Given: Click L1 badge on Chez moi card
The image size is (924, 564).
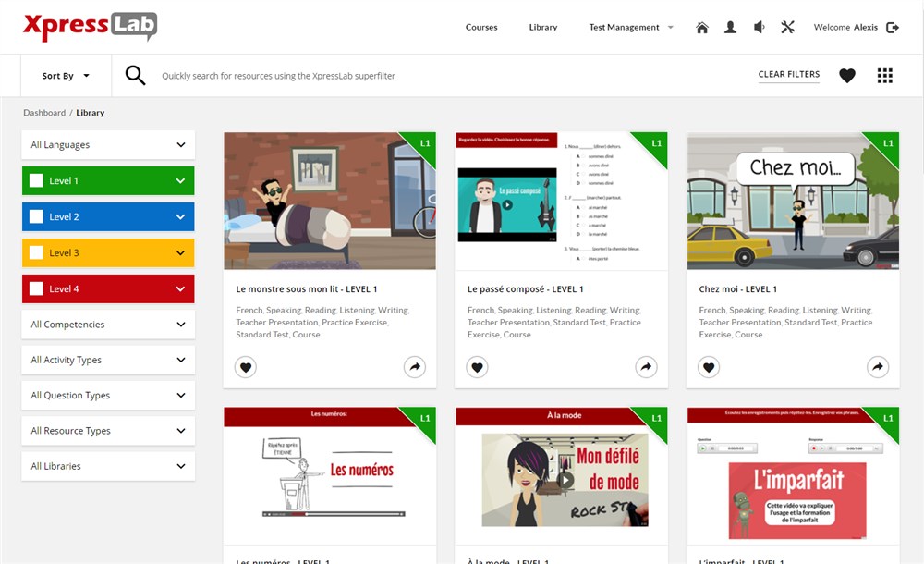Looking at the screenshot, I should point(887,143).
